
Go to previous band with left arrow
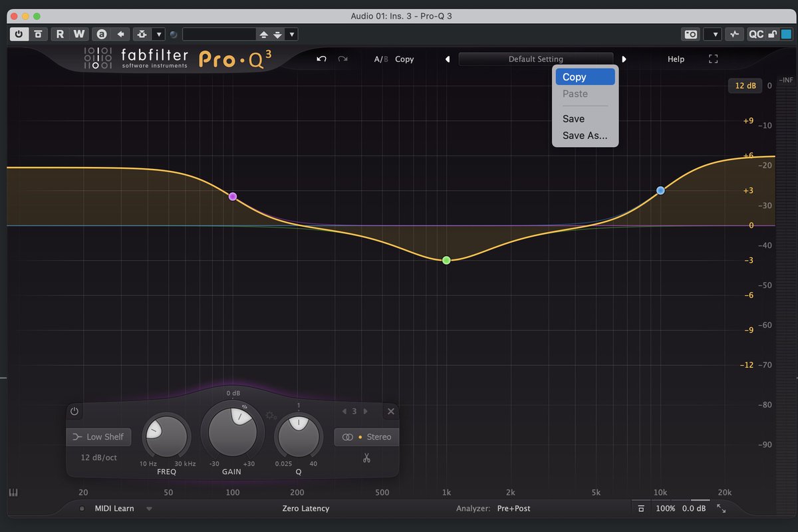344,412
